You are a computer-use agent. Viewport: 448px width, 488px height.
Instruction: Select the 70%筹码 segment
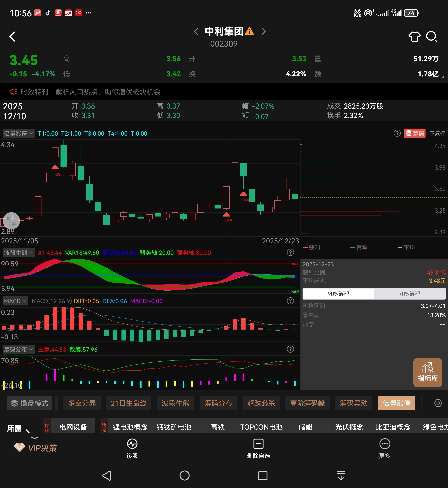point(409,294)
